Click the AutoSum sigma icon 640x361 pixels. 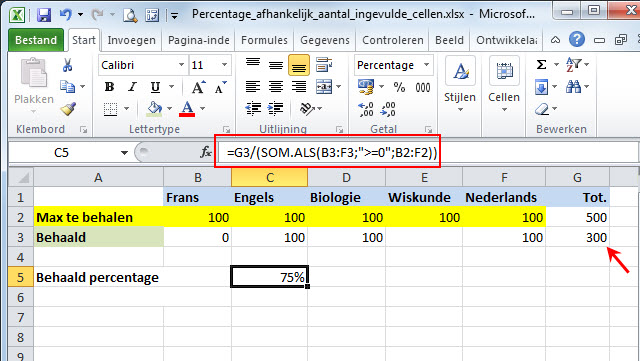(x=541, y=65)
